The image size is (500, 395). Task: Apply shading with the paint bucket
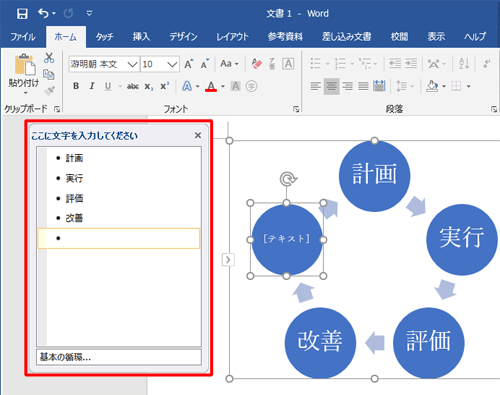pos(432,86)
